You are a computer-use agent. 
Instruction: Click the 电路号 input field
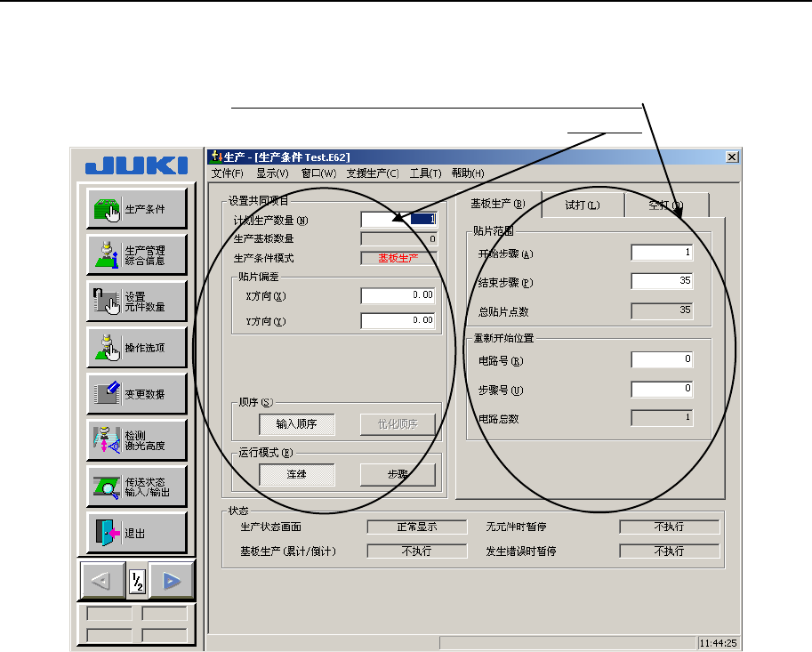click(662, 359)
